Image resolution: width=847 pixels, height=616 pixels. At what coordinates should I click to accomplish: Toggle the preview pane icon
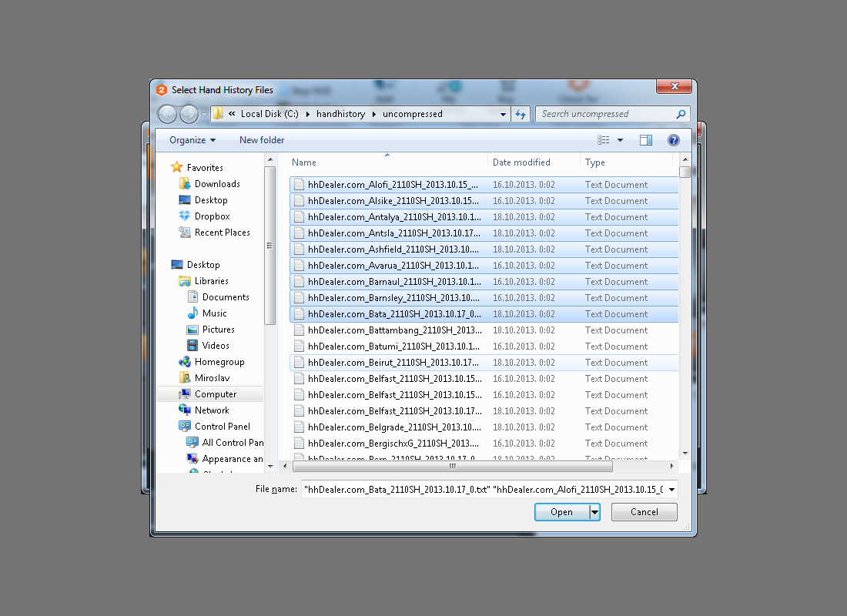click(646, 140)
